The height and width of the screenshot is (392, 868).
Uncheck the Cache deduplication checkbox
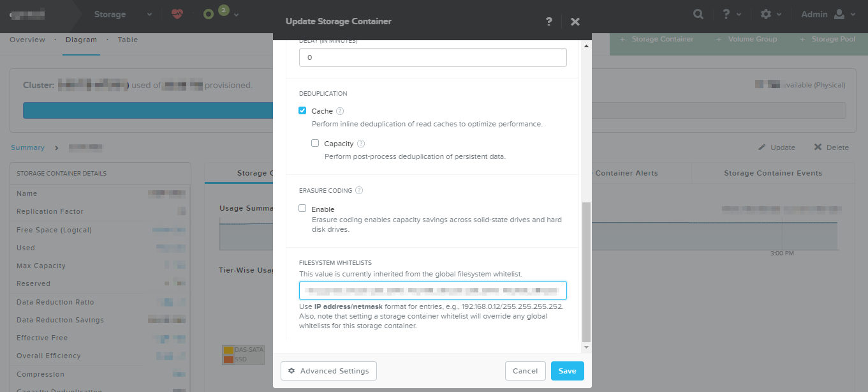pos(303,110)
